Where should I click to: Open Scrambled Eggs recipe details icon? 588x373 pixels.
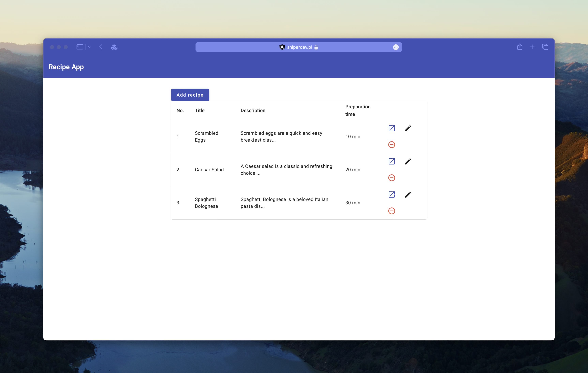[x=391, y=128]
